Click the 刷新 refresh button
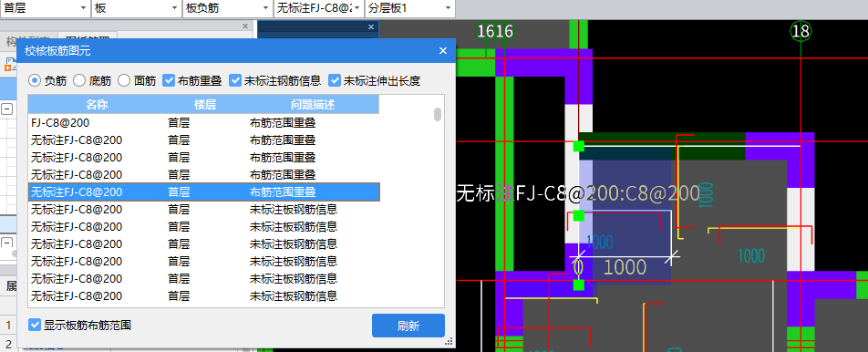The image size is (868, 352). (408, 326)
